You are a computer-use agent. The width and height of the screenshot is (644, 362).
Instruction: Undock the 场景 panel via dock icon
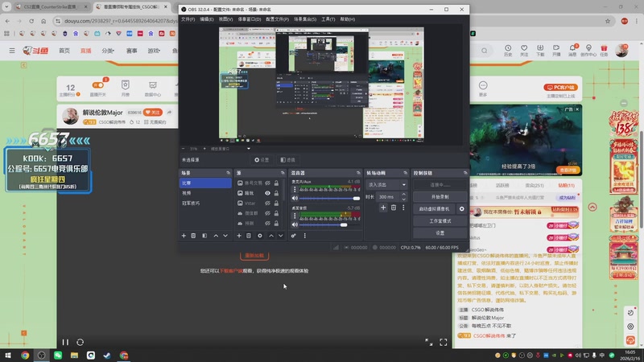pos(229,173)
